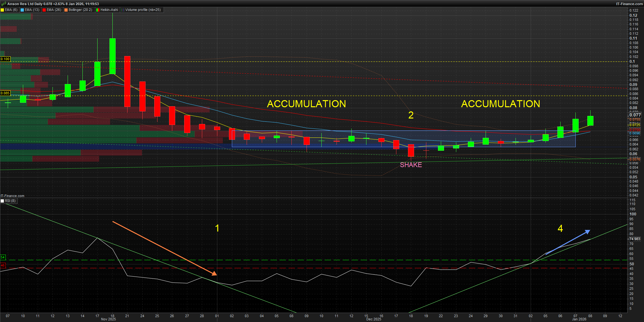Open the Bollinger (20 2) legend label
Image resolution: width=644 pixels, height=322 pixels.
tap(80, 10)
